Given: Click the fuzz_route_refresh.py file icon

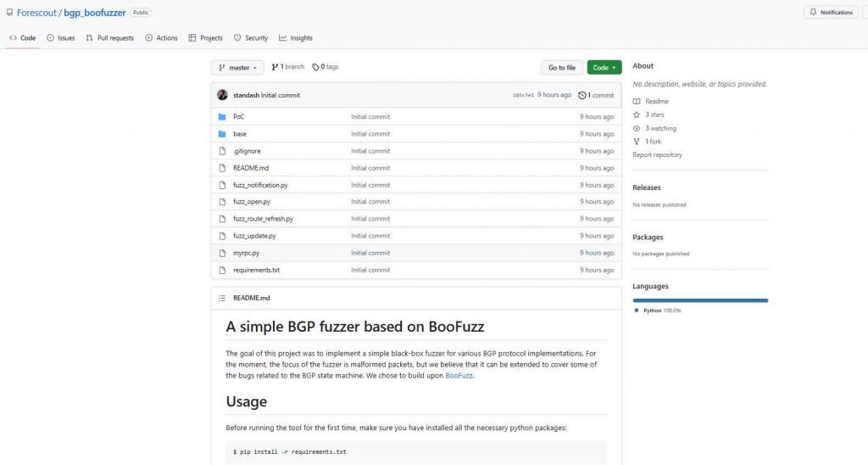Looking at the screenshot, I should [x=222, y=219].
